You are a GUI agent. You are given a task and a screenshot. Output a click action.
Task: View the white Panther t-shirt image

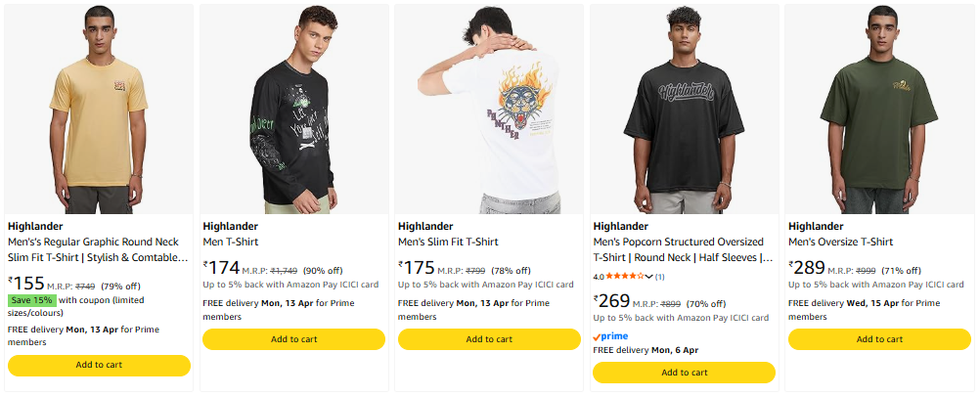tap(489, 110)
